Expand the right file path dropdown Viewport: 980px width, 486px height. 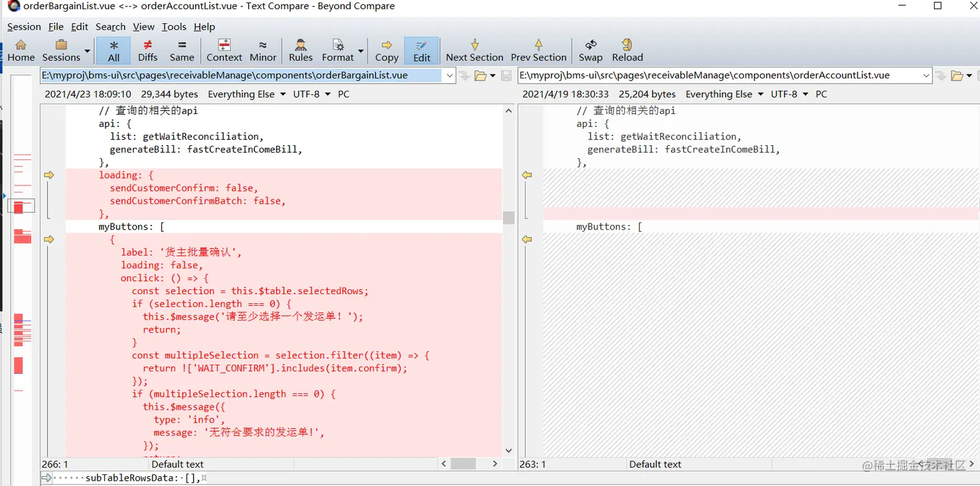coord(927,75)
